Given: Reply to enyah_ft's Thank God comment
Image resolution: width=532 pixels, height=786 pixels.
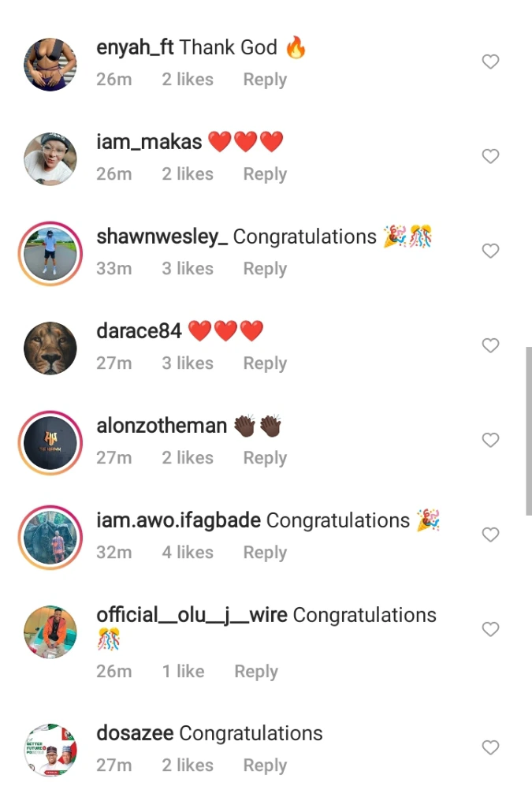Looking at the screenshot, I should [265, 80].
